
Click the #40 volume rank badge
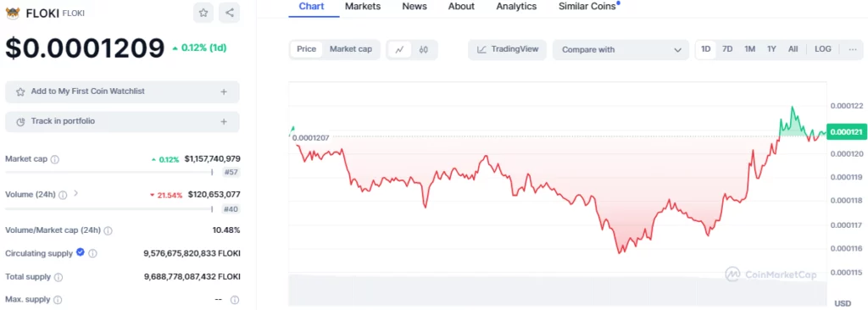(231, 209)
